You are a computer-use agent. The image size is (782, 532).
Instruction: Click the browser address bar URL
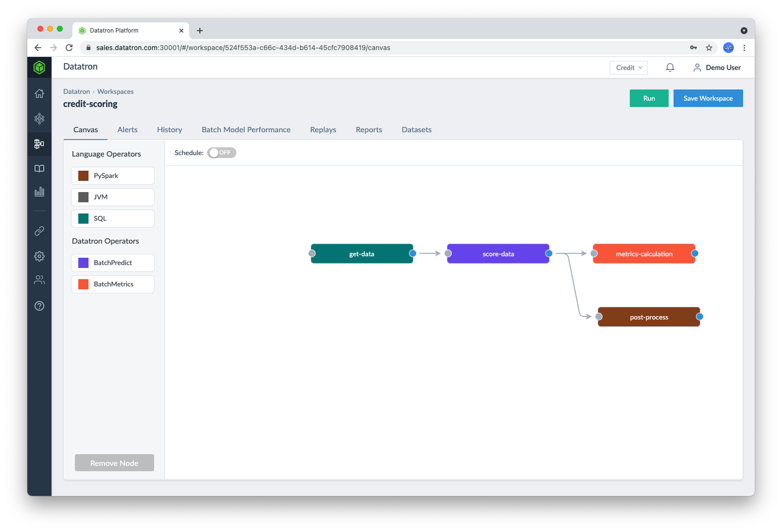coord(243,48)
